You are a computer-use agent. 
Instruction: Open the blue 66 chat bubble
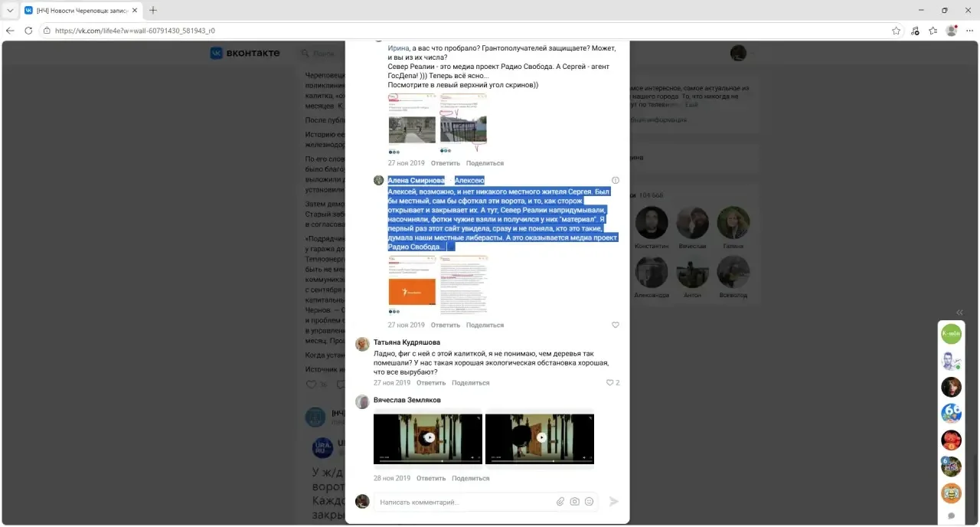951,414
